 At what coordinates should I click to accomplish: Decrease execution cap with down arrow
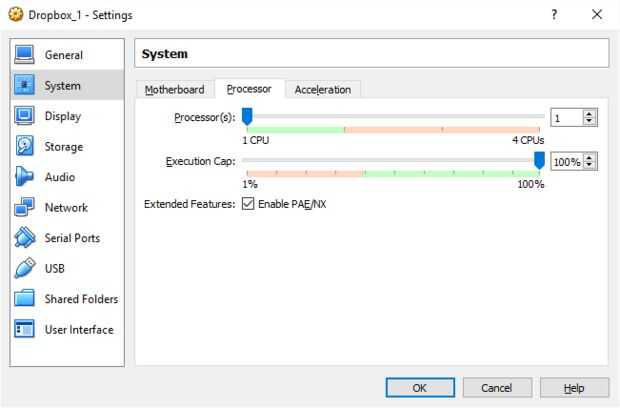point(589,165)
